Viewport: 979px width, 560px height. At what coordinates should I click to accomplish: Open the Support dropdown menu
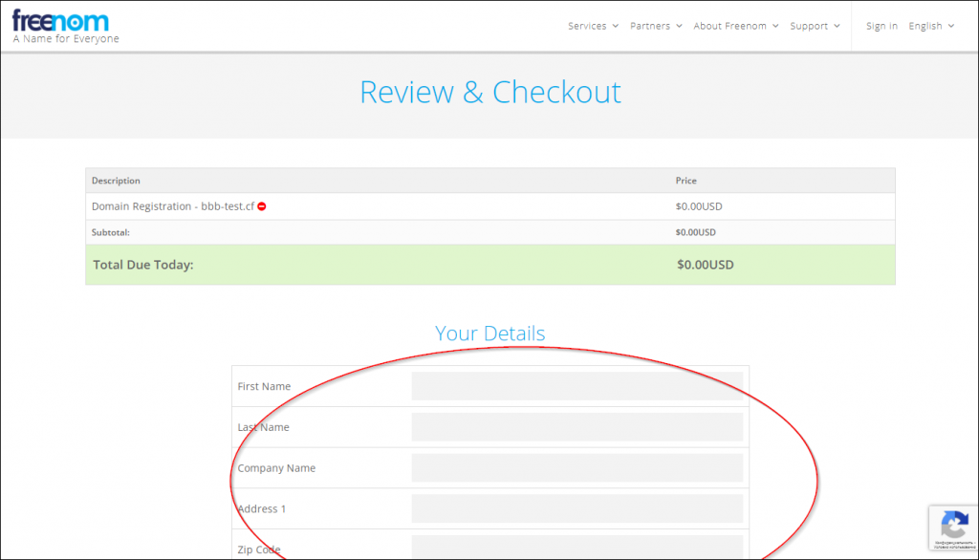815,26
